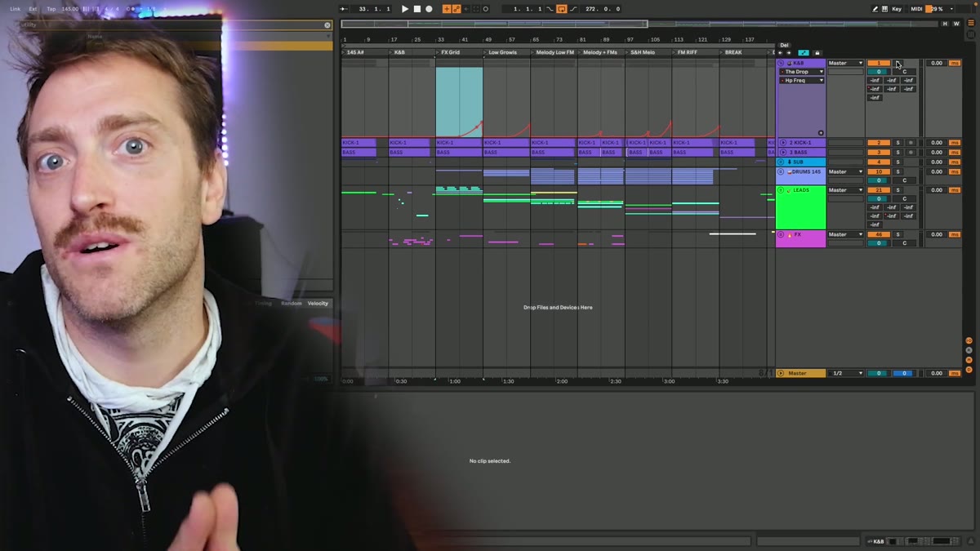Screen dimensions: 980x551
Task: Unfold the 2 KICK-1 track
Action: point(783,143)
